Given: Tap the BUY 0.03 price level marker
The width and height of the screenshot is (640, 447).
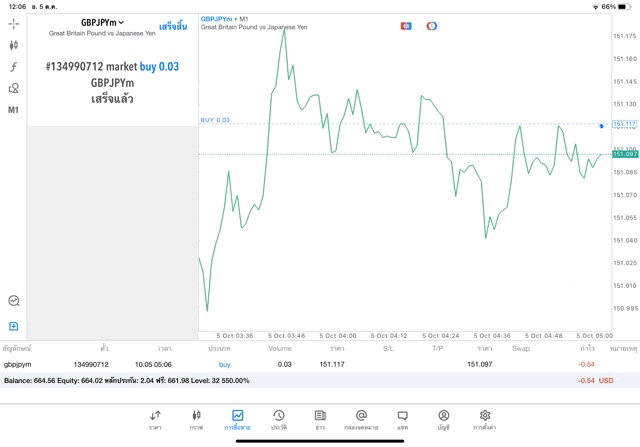Looking at the screenshot, I should pos(215,120).
